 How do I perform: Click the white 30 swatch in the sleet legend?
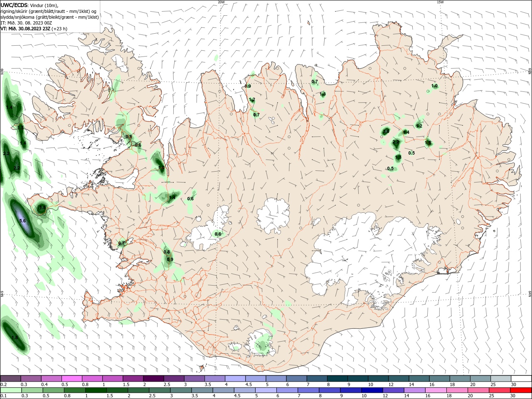tap(521, 379)
